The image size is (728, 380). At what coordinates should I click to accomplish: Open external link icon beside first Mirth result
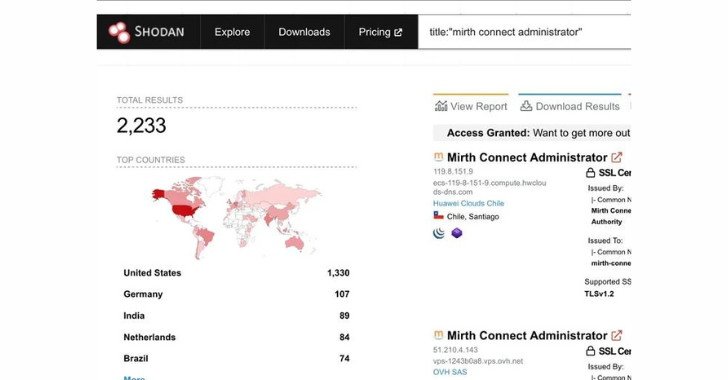click(617, 157)
